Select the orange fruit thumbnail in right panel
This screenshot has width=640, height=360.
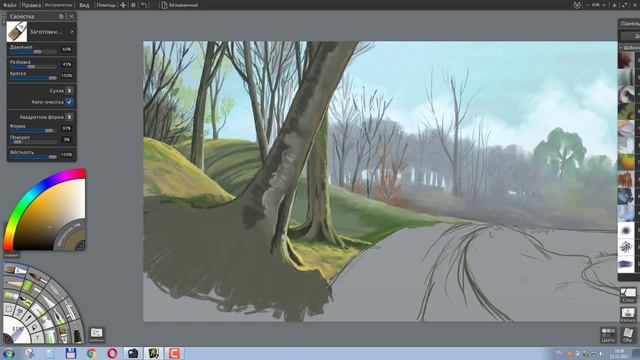(x=626, y=162)
